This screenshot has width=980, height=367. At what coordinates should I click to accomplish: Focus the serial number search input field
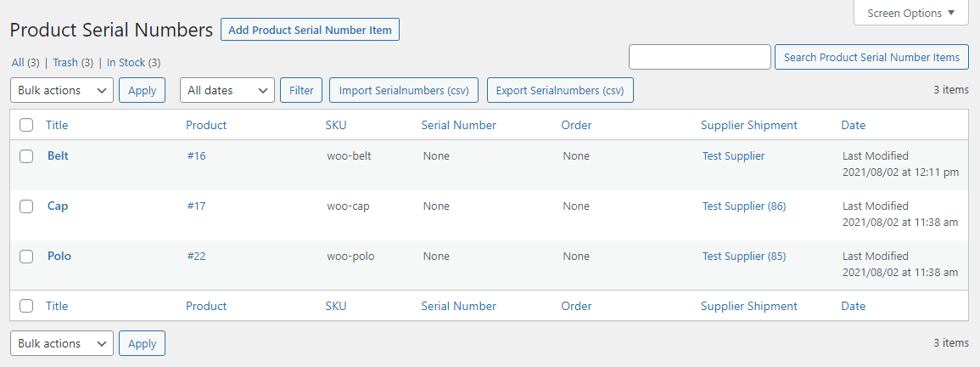(x=700, y=57)
